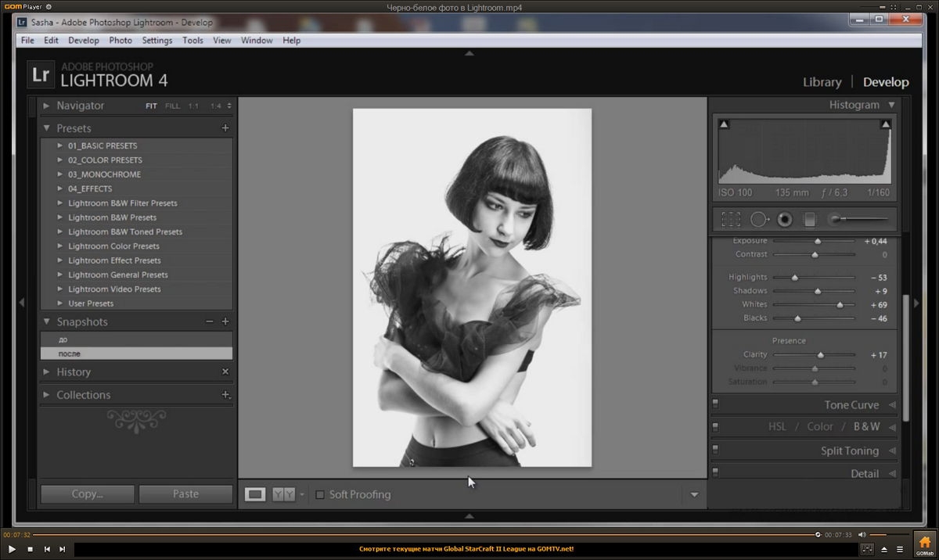Set navigator zoom to 1:4
939x560 pixels.
[x=216, y=106]
